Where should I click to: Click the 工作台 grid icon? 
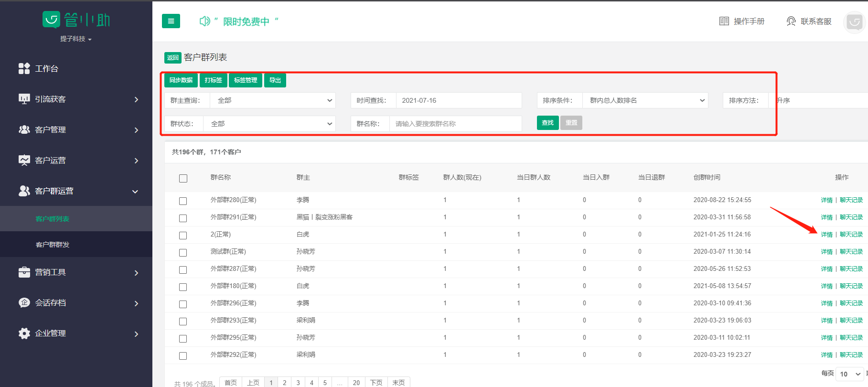24,68
